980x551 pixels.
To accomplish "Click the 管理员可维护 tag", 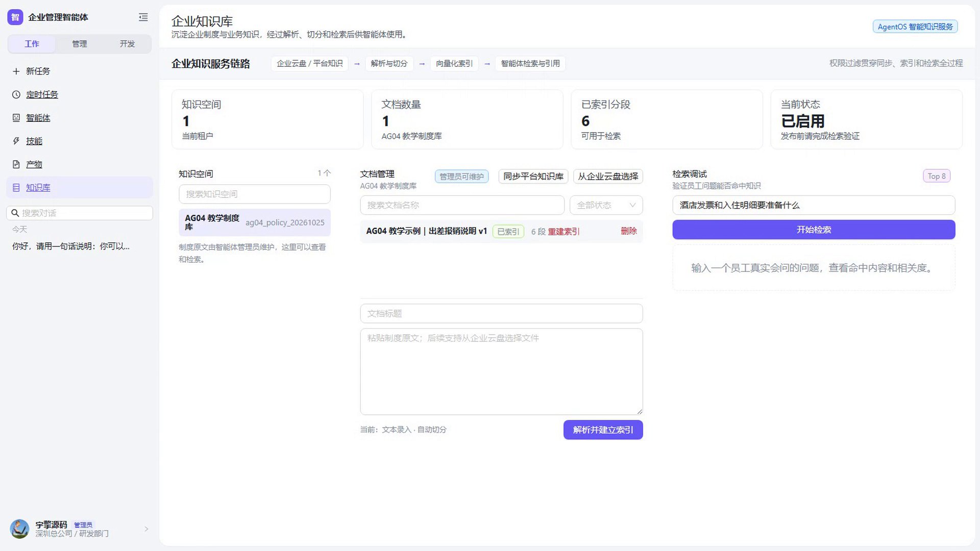I will pos(461,177).
